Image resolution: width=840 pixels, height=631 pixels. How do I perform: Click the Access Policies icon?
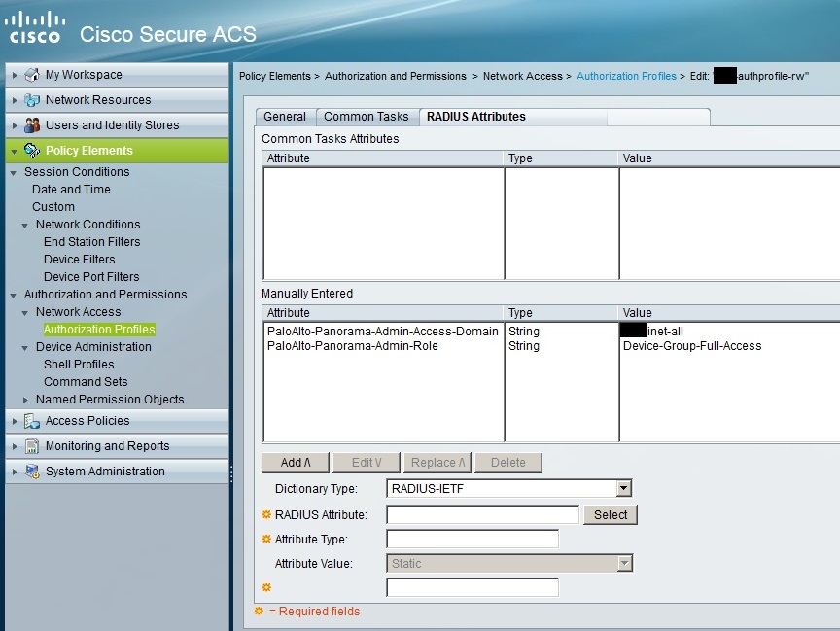[32, 421]
